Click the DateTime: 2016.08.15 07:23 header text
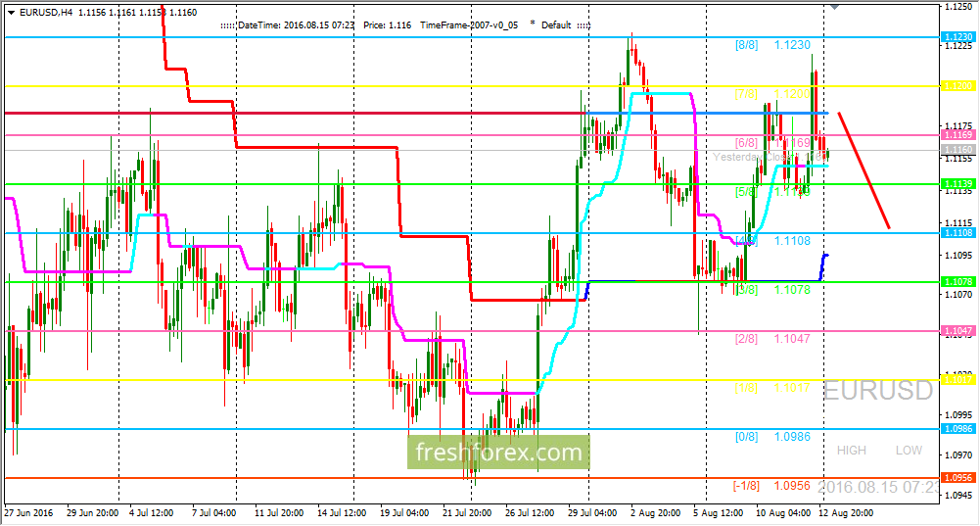The image size is (980, 526). (x=297, y=25)
